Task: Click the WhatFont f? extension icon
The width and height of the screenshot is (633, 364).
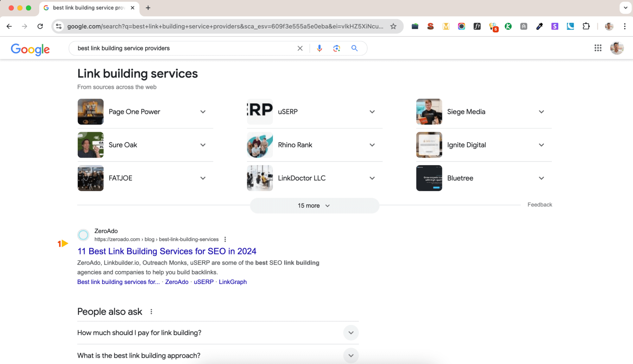Action: (477, 26)
